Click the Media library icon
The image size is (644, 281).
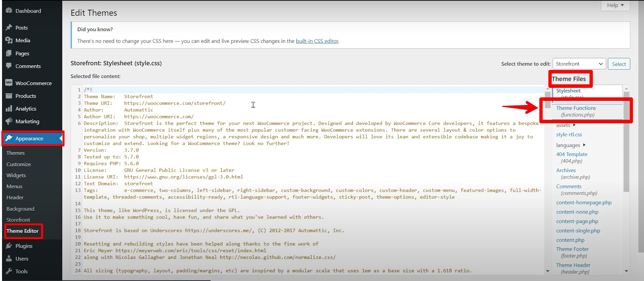[9, 40]
